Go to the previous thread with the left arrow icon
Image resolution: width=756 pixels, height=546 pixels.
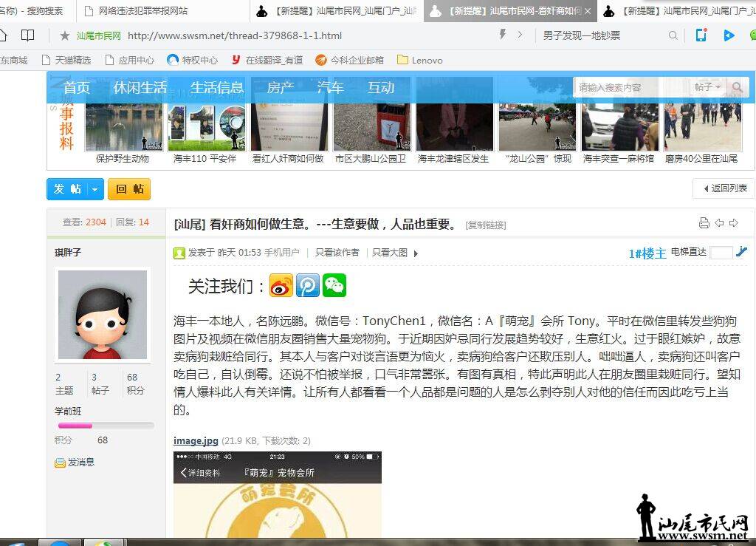pyautogui.click(x=719, y=223)
